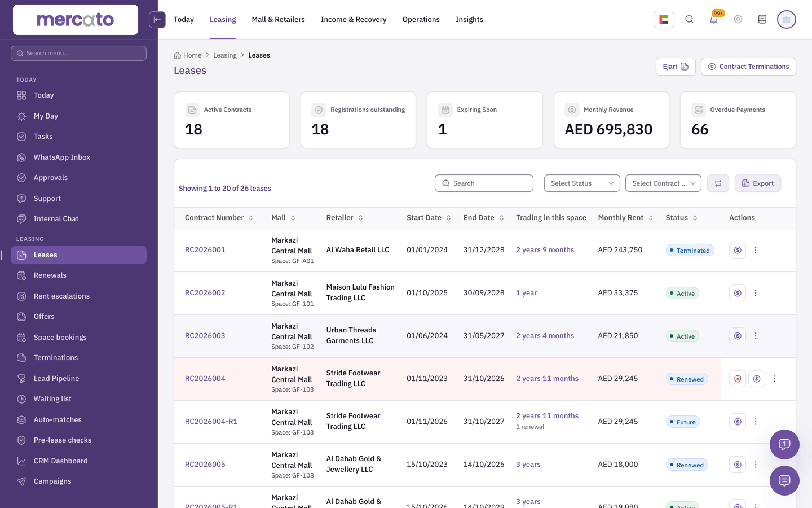Open the floating help question bubble
Viewport: 812px width, 508px height.
coord(784,444)
